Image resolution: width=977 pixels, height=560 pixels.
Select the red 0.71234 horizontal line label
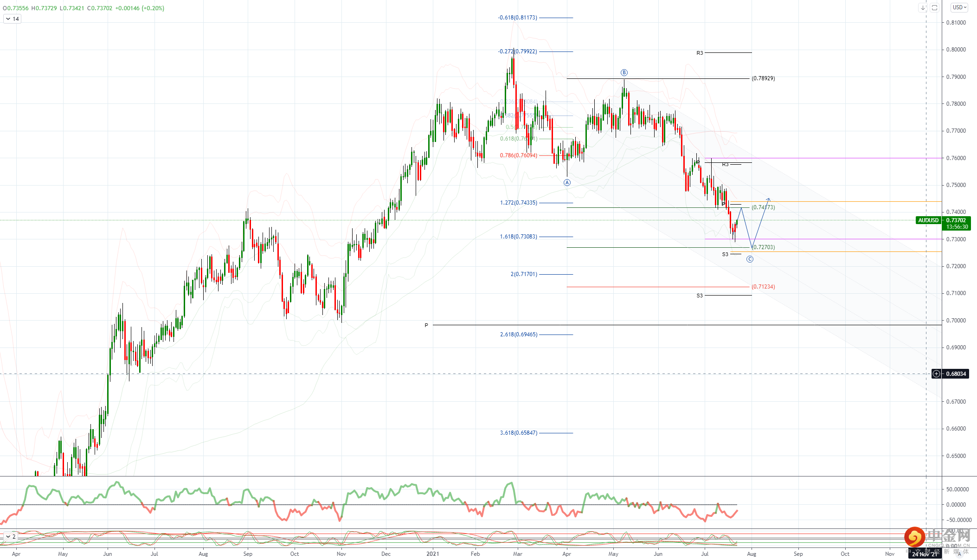[x=763, y=287]
